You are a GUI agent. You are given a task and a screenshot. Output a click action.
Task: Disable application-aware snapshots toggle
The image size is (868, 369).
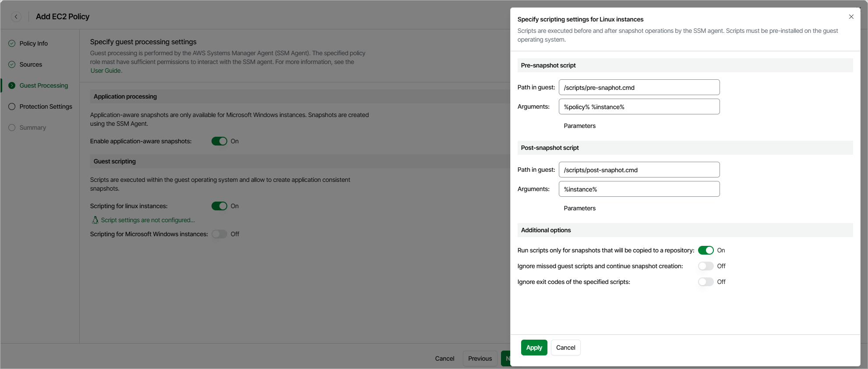[219, 141]
